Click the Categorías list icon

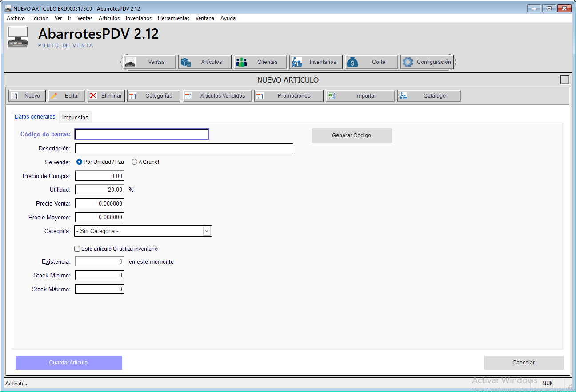[x=133, y=96]
